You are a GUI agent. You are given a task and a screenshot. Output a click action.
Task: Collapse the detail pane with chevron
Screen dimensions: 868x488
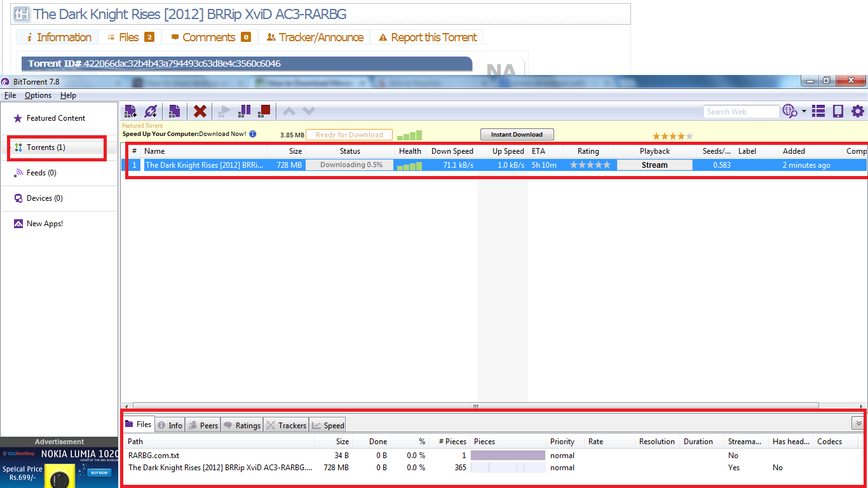(x=858, y=423)
